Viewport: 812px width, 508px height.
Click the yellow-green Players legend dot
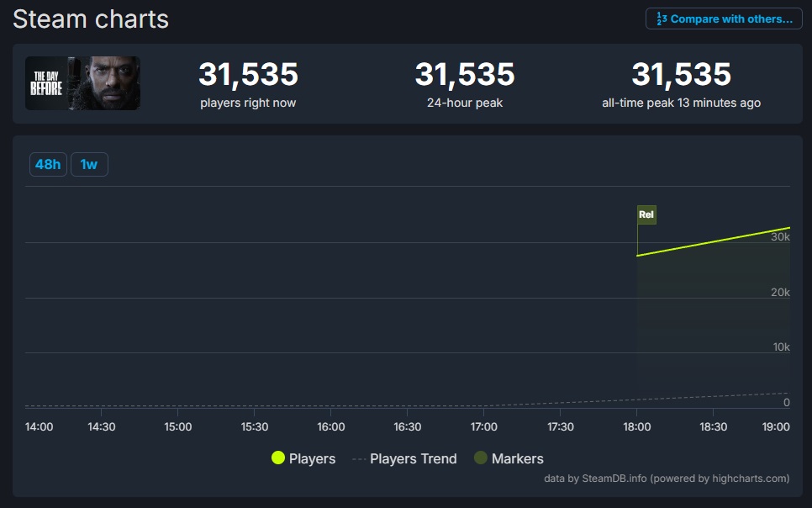click(278, 458)
